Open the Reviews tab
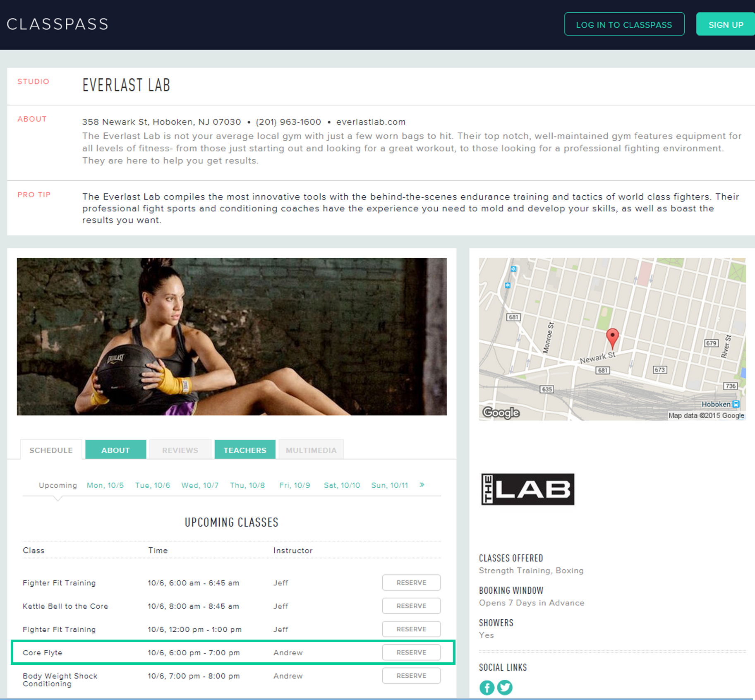The width and height of the screenshot is (755, 700). pyautogui.click(x=180, y=450)
